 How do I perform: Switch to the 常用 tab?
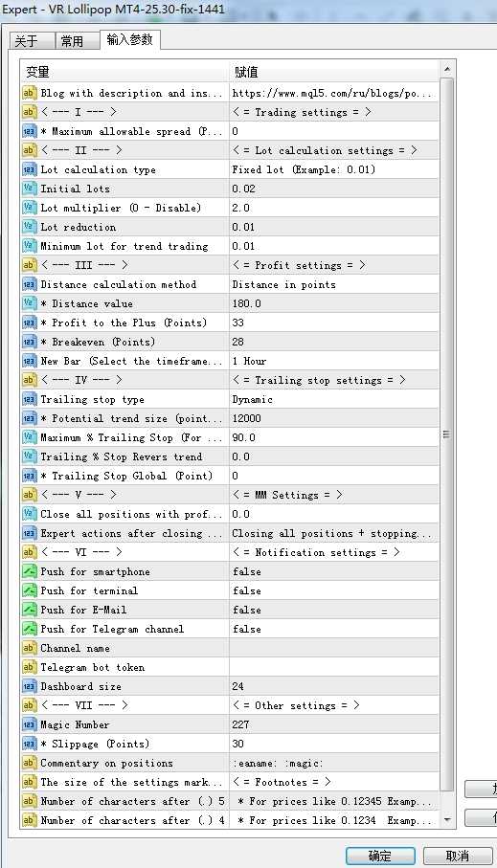tap(73, 41)
